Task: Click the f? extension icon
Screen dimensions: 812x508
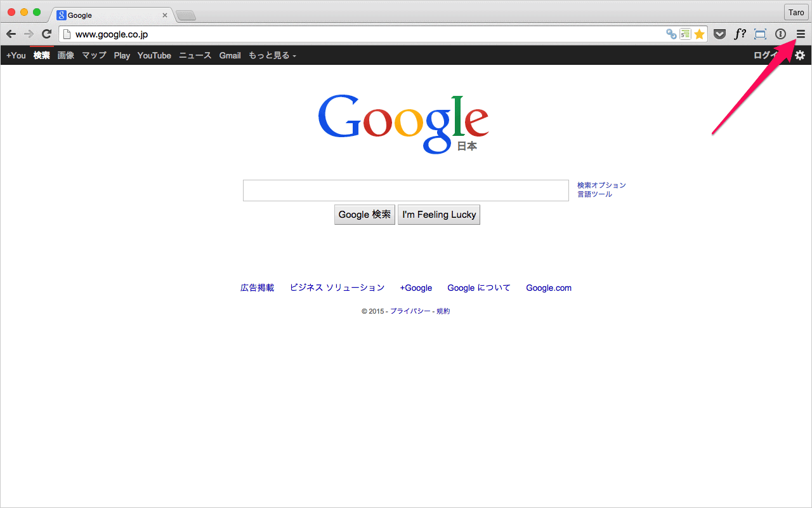Action: point(740,34)
